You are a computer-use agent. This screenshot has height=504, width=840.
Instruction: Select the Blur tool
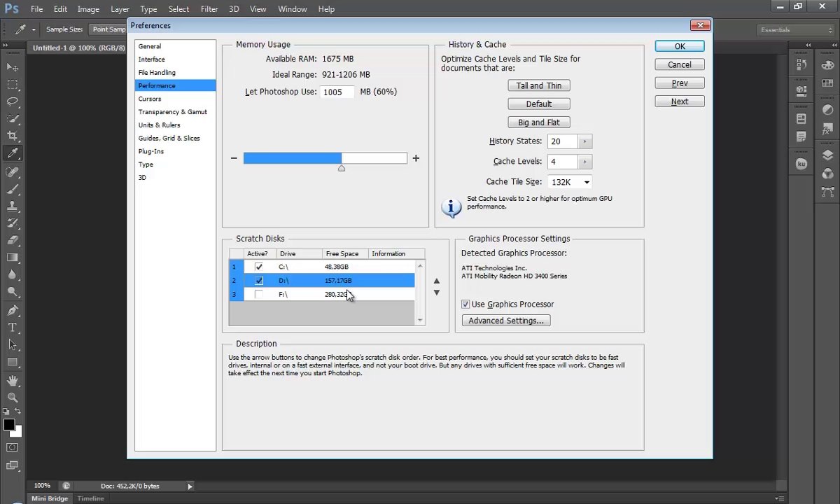tap(13, 274)
